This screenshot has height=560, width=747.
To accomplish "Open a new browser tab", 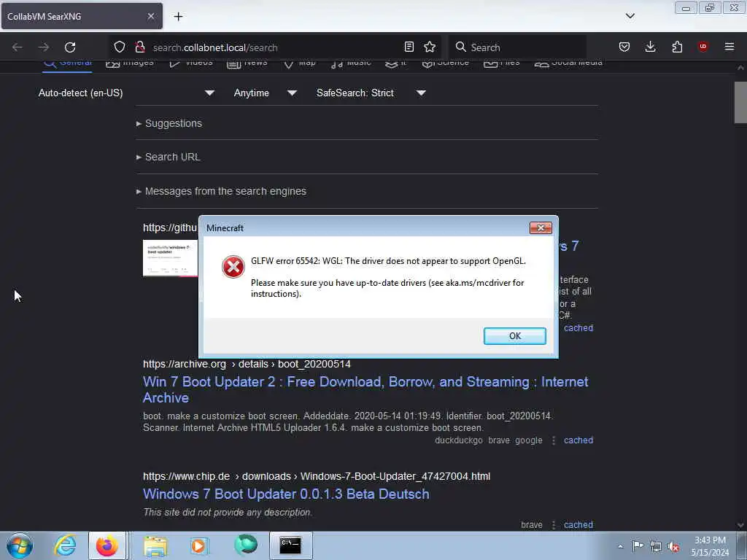I will coord(178,17).
